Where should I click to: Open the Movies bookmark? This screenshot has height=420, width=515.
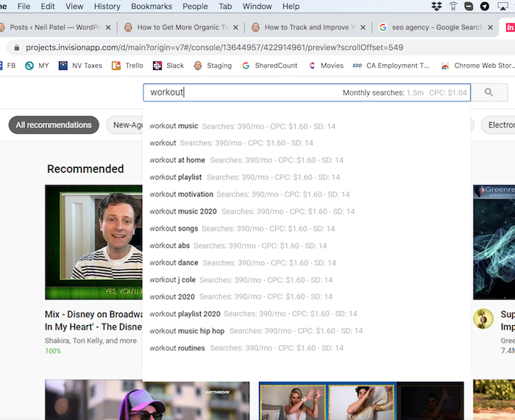coord(325,65)
